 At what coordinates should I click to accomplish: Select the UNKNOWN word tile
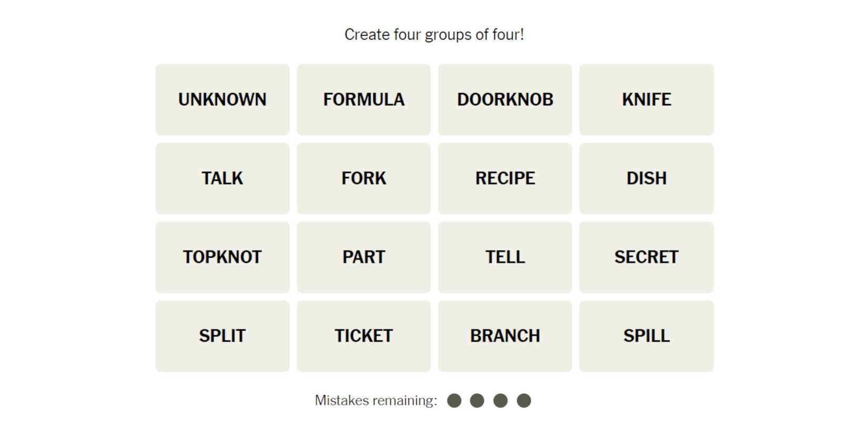(222, 100)
